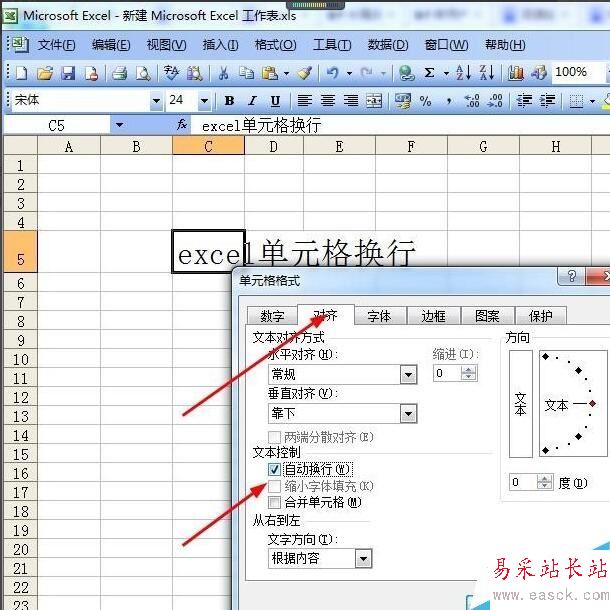
Task: Expand the AutoSum dropdown arrow
Action: (x=446, y=73)
